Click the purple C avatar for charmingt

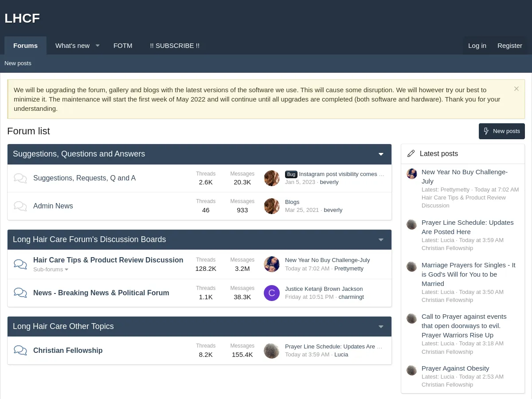pos(272,293)
